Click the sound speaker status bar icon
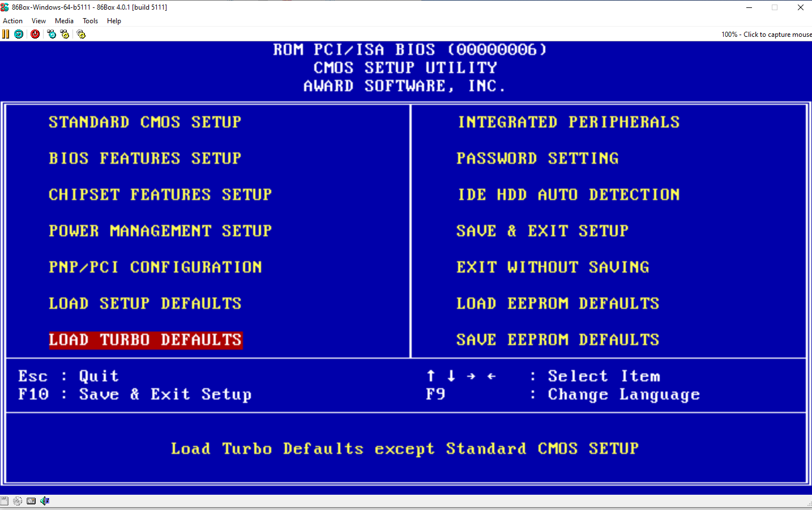Viewport: 812px width, 510px height. (45, 501)
